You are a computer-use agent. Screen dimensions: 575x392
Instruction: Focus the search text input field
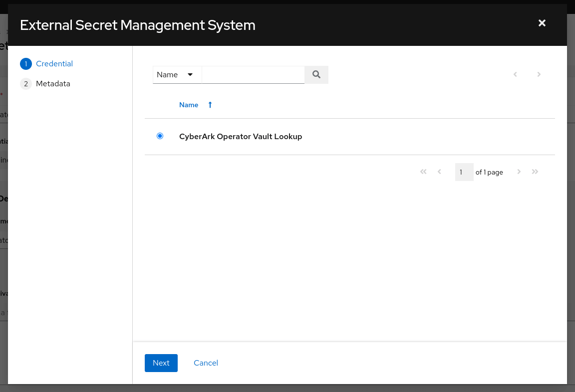point(253,74)
